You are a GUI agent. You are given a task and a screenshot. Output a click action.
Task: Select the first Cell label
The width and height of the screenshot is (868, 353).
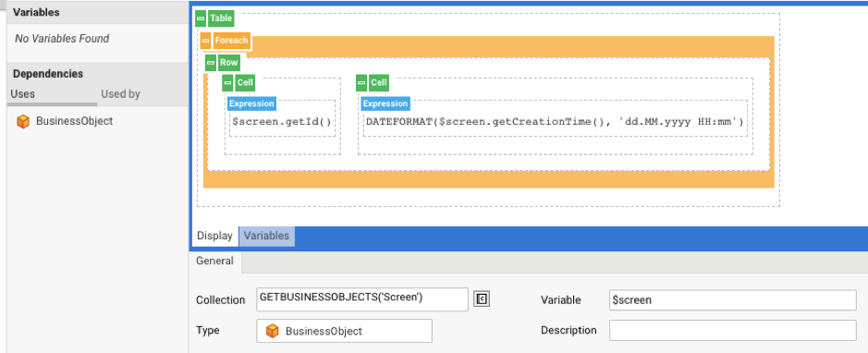[245, 83]
